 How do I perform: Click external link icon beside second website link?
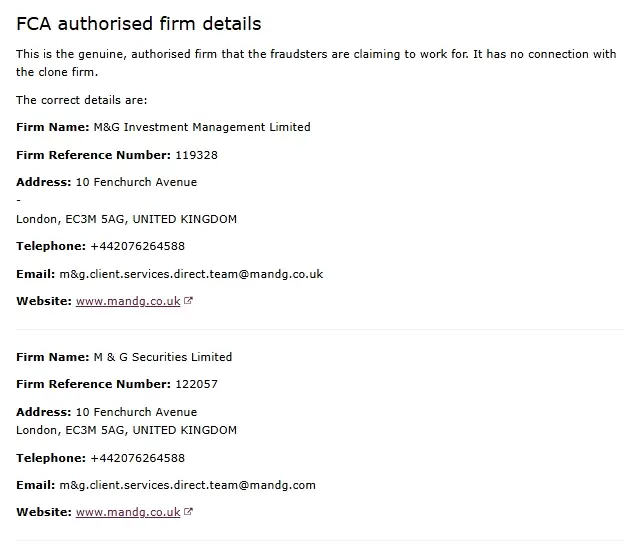(x=188, y=513)
